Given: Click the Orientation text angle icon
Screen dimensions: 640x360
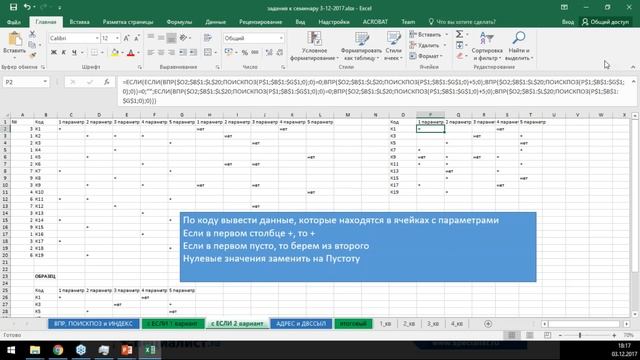Looking at the screenshot, I should (183, 38).
